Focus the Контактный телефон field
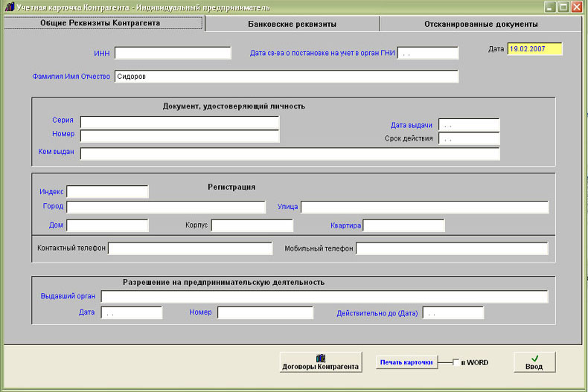Screen dimensions: 588x392 pos(190,248)
